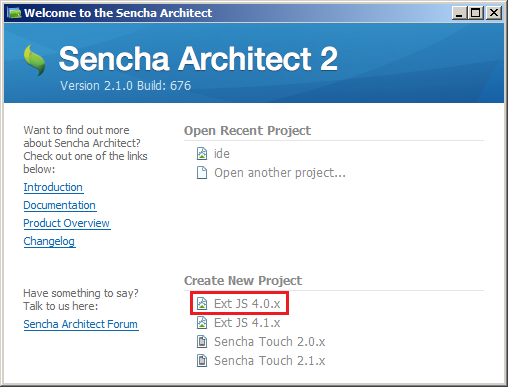Open the Introduction link
The width and height of the screenshot is (508, 387).
53,187
